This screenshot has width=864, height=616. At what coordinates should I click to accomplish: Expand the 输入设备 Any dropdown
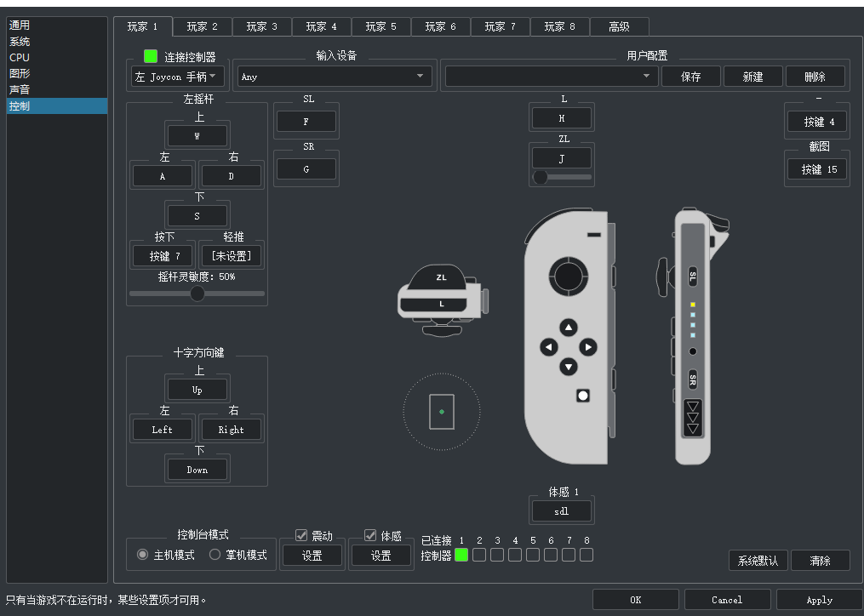pyautogui.click(x=333, y=77)
